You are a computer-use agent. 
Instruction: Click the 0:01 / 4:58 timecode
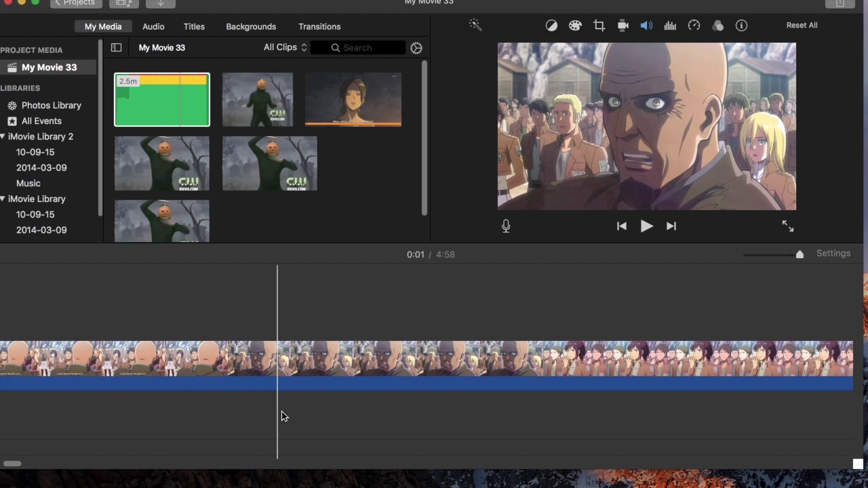[431, 254]
